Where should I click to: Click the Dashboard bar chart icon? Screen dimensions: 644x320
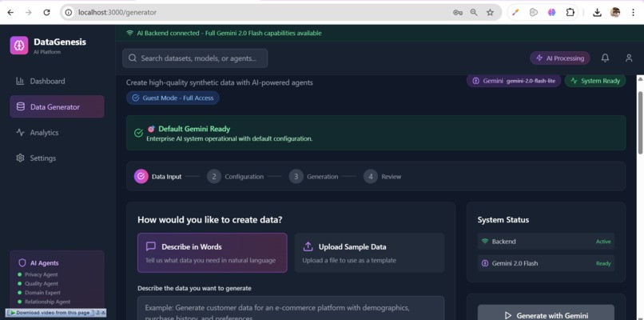coord(20,81)
